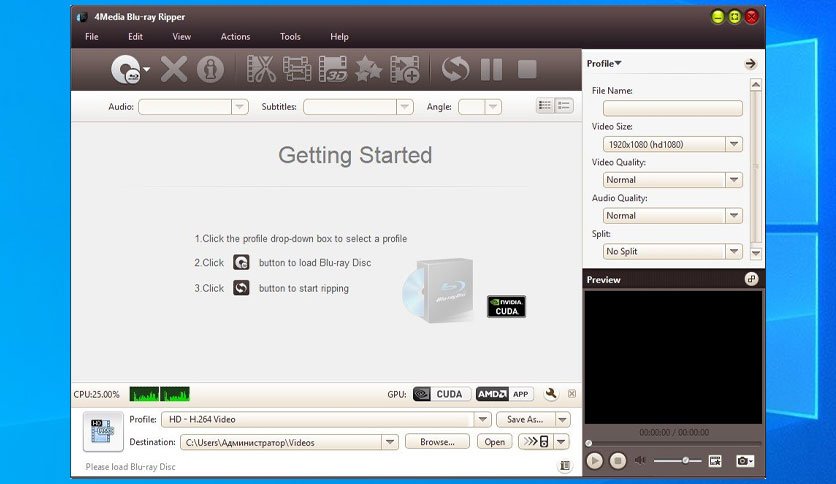This screenshot has width=836, height=484.
Task: Click the preview Stop button
Action: [x=617, y=461]
